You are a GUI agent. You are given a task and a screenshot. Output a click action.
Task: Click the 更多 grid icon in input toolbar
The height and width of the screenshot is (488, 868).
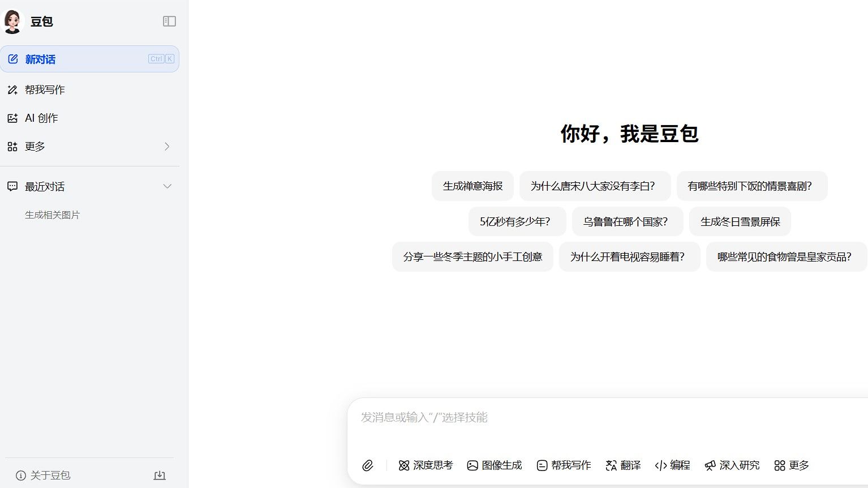coord(780,465)
